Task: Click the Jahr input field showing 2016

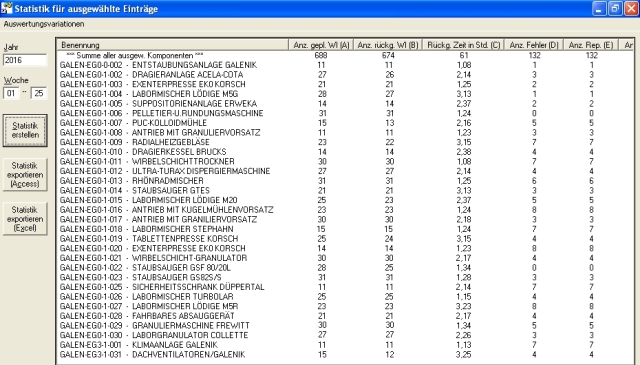Action: [x=25, y=60]
